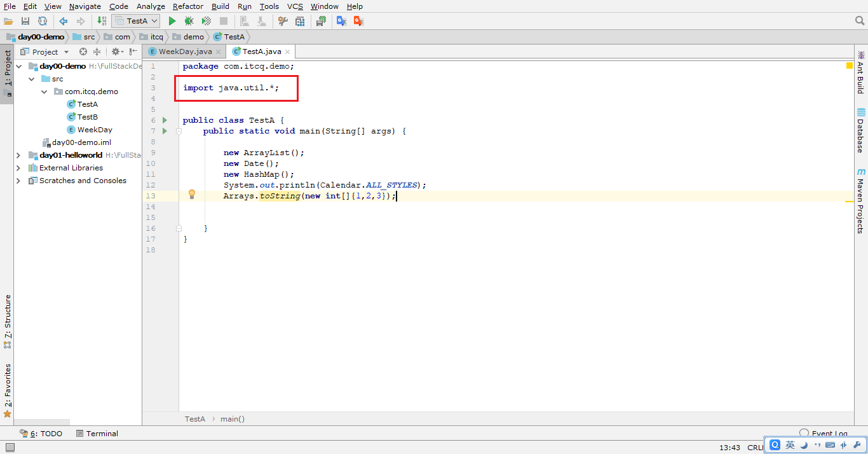Toggle the Structure tool window
Viewport: 868px width, 454px height.
pos(8,320)
